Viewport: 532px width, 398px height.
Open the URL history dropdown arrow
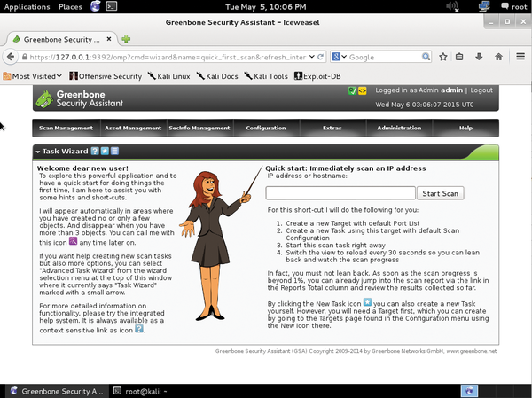click(x=312, y=57)
